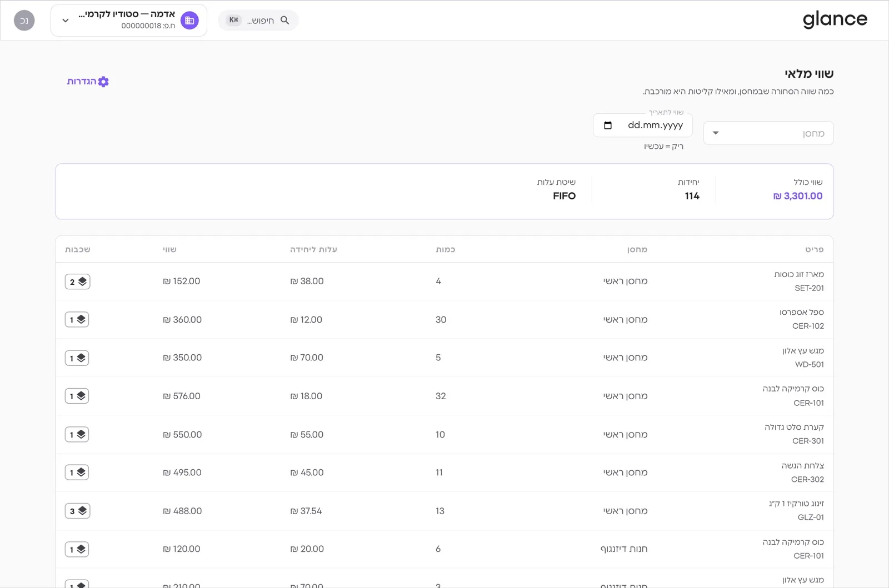
Task: Show layers for the CER-302 row
Action: pyautogui.click(x=77, y=473)
